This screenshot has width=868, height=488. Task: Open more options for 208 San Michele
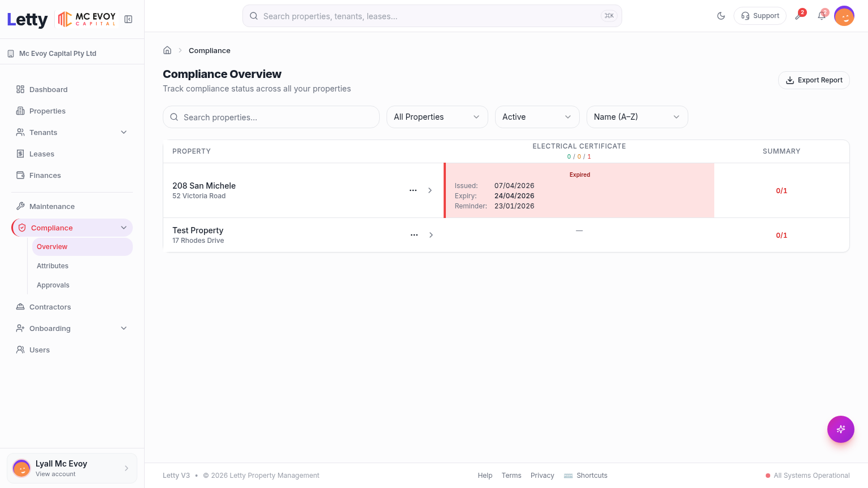click(413, 190)
